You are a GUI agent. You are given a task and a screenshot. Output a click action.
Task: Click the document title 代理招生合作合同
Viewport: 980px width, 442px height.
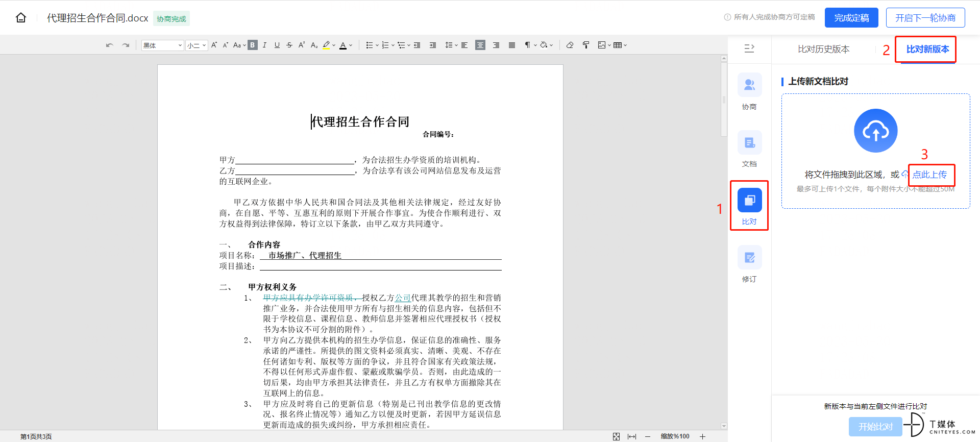pos(360,121)
